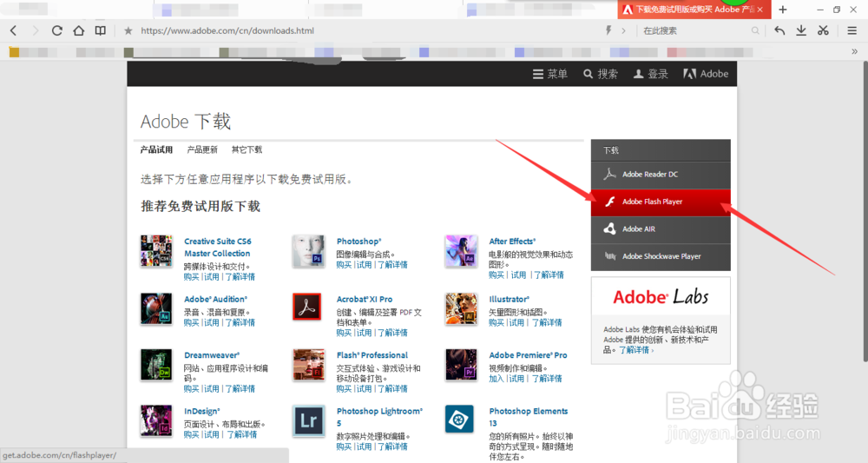Open the browser downloads icon
Viewport: 868px width, 463px height.
coord(801,31)
